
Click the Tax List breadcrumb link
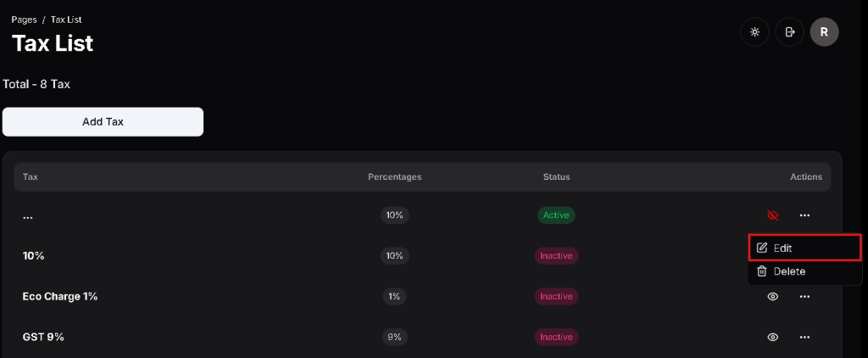pos(66,19)
